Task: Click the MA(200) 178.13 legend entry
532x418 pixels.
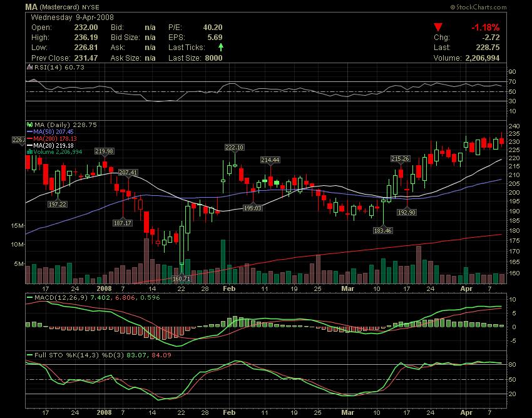Action: tap(55, 138)
